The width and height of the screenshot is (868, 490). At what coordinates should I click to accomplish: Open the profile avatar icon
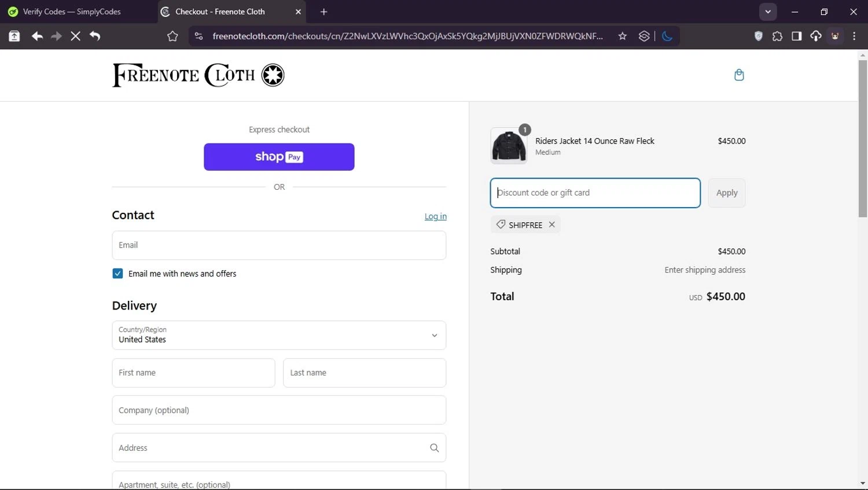coord(835,36)
